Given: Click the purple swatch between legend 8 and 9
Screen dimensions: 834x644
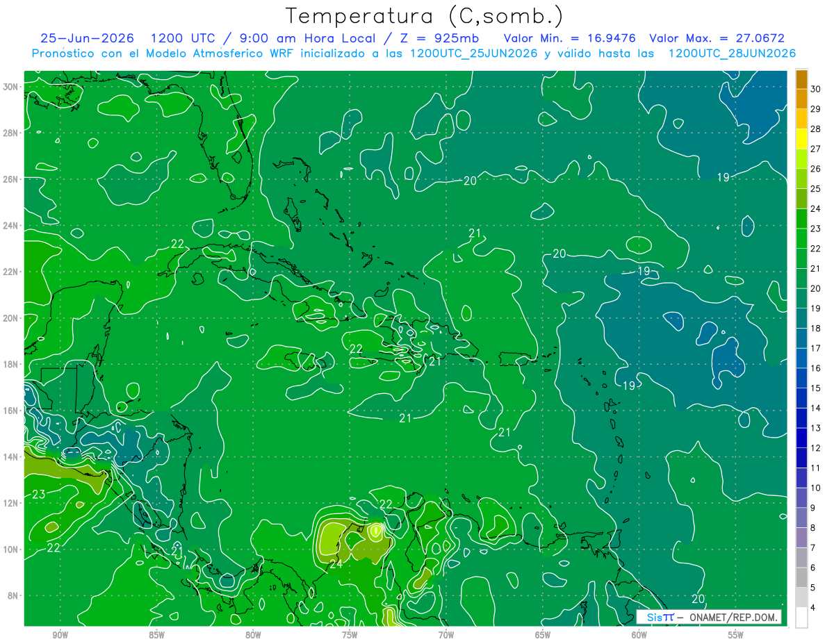Looking at the screenshot, I should click(x=802, y=518).
